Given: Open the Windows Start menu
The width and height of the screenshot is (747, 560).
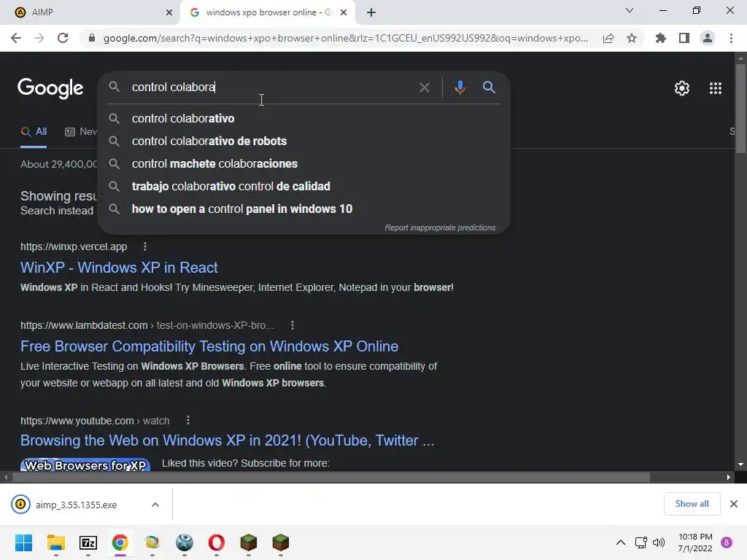Looking at the screenshot, I should (x=24, y=542).
